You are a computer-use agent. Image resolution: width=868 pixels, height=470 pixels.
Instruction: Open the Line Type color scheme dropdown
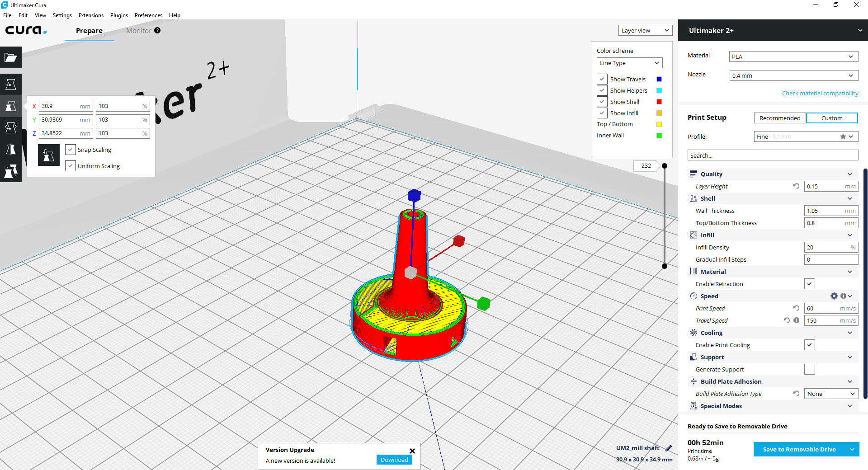(629, 63)
